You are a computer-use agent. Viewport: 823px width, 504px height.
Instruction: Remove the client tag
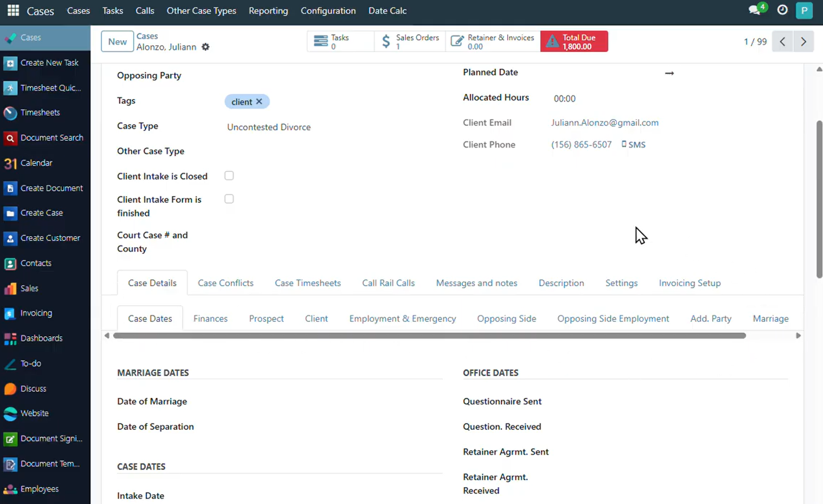[x=259, y=101]
